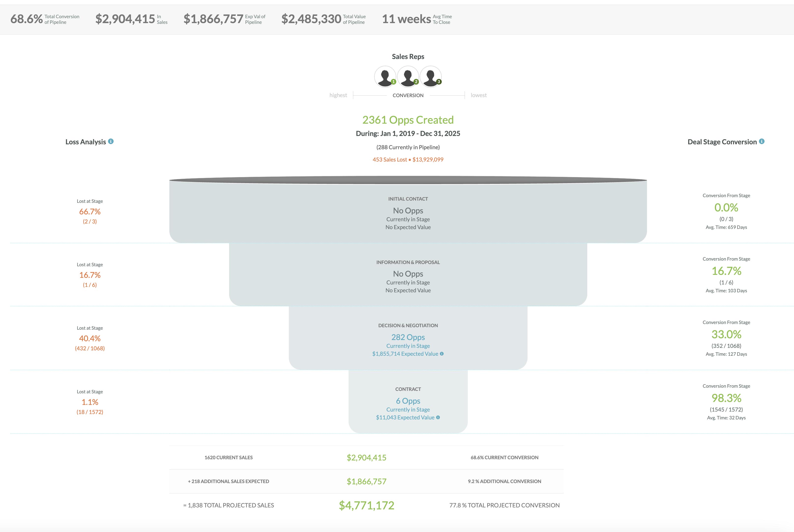This screenshot has width=794, height=532.
Task: Click the $1,866,757 Exp Val of Pipeline stat
Action: [224, 19]
